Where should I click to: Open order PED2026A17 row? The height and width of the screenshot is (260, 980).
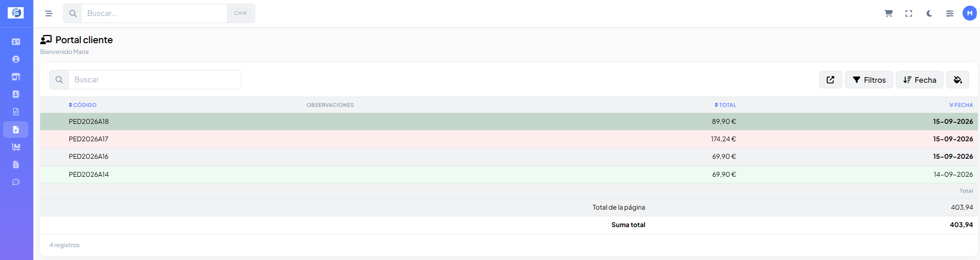(509, 139)
